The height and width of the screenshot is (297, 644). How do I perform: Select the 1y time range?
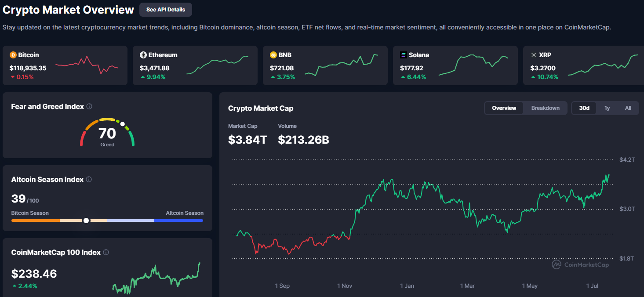pos(607,108)
